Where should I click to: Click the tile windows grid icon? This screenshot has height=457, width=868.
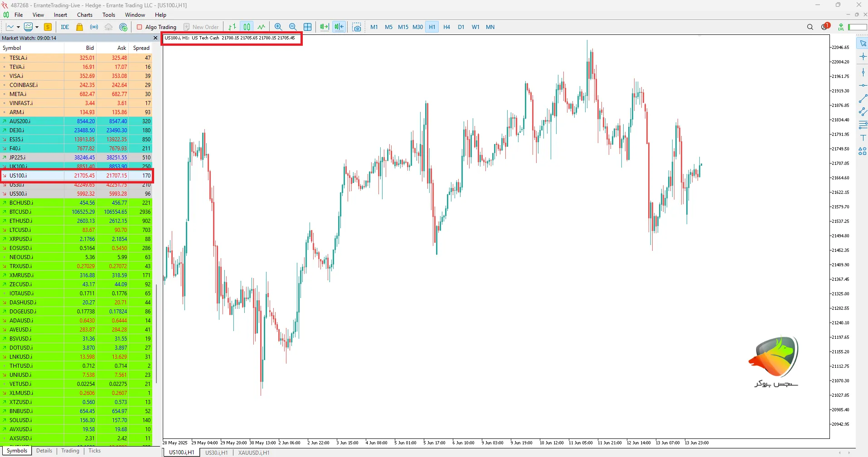click(307, 27)
